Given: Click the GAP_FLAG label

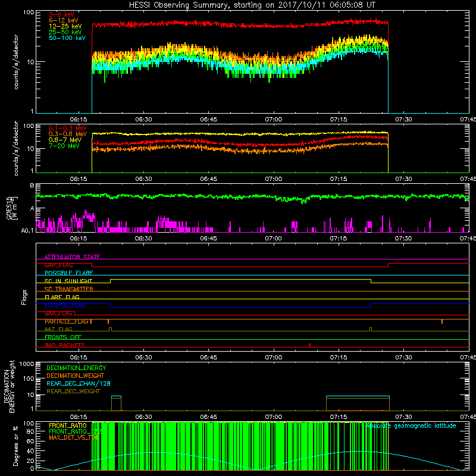Looking at the screenshot, I should pos(58,265).
